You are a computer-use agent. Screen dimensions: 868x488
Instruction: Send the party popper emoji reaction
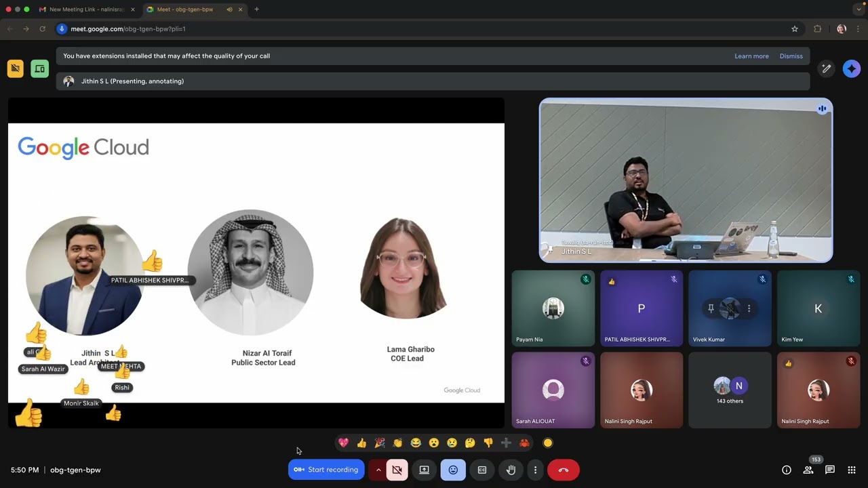(x=380, y=443)
